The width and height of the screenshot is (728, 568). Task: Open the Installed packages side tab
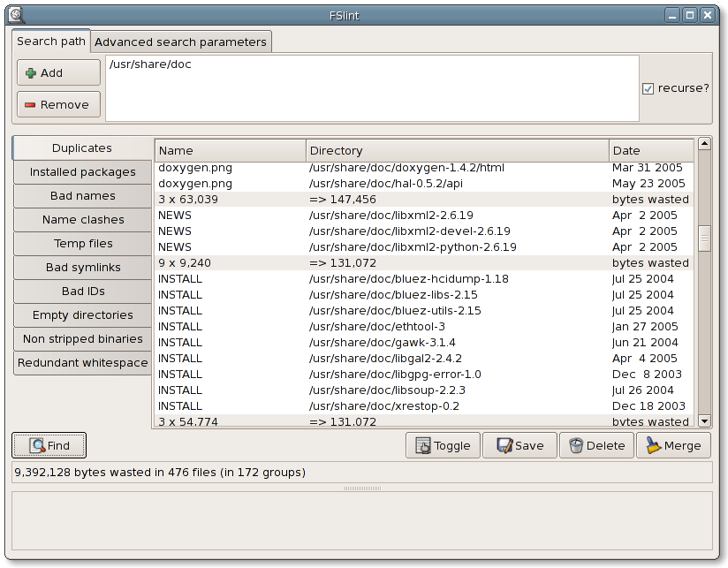coord(83,172)
